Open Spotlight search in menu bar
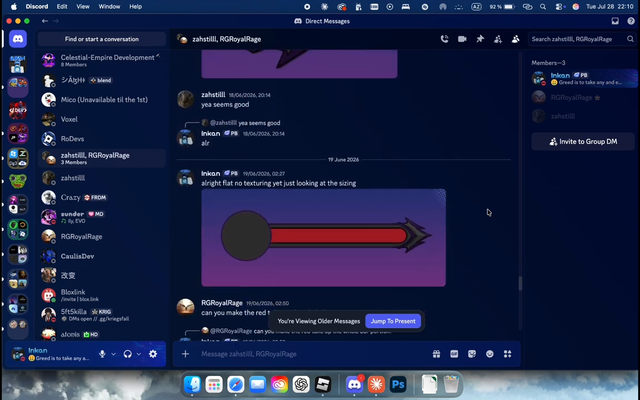 tap(543, 7)
